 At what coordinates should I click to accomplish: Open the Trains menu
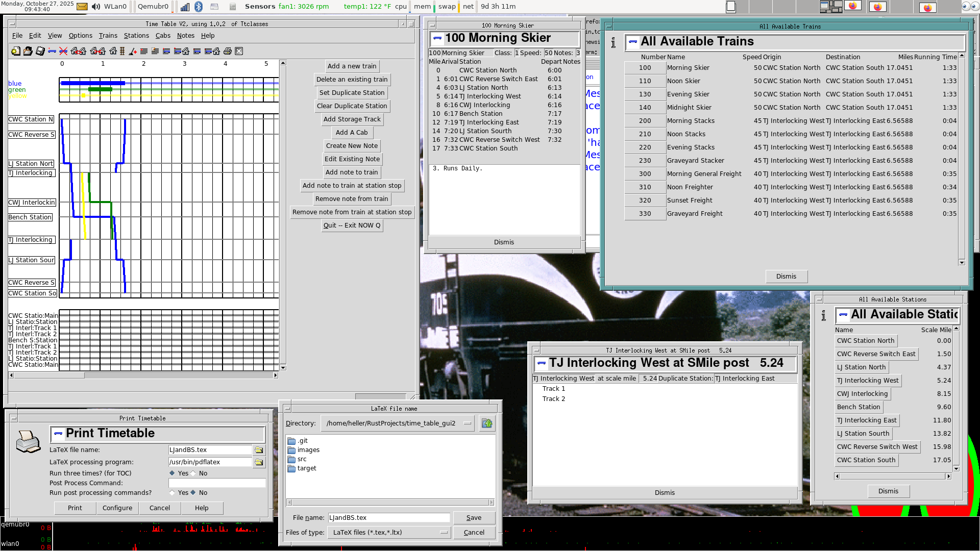point(108,36)
